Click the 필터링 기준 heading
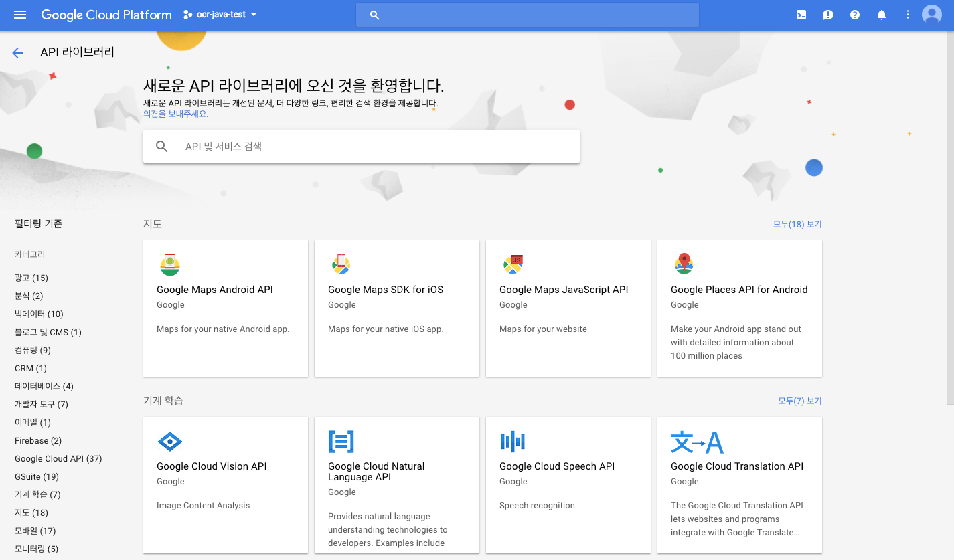 pyautogui.click(x=38, y=224)
